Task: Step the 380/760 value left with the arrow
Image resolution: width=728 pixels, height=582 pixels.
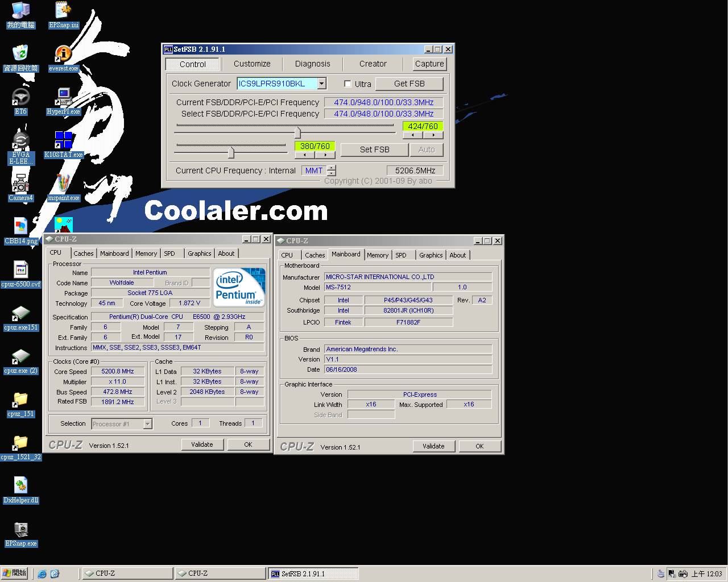Action: click(x=305, y=155)
